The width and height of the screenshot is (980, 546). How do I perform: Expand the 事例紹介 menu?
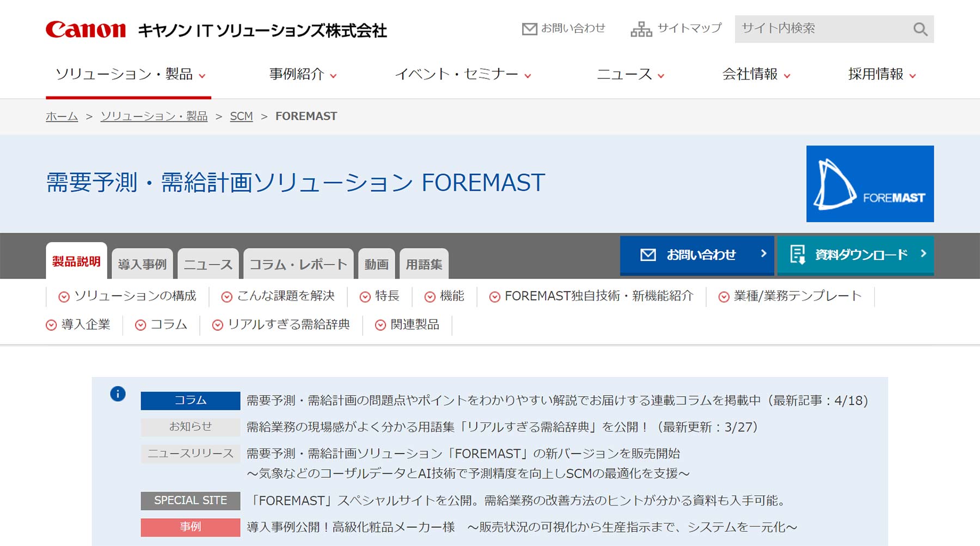pyautogui.click(x=303, y=74)
